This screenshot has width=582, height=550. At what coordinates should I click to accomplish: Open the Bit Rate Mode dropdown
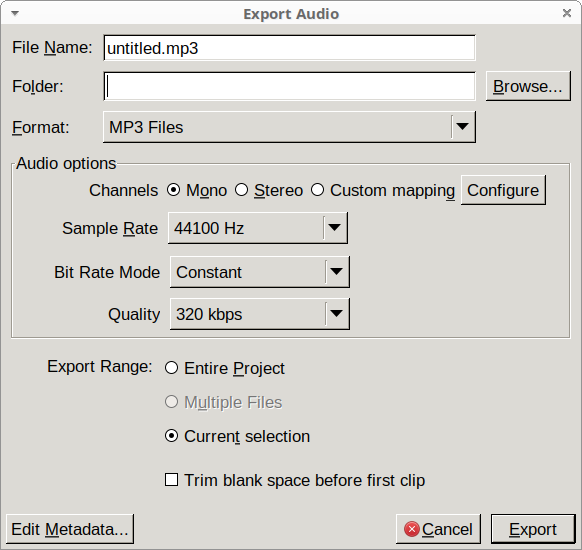click(x=259, y=272)
